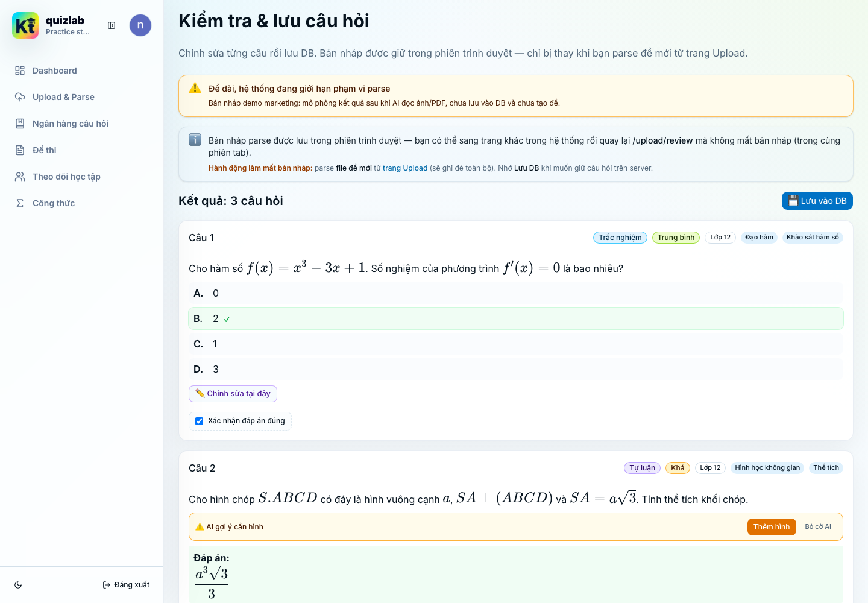This screenshot has height=603, width=868.
Task: Click the Trắc nghiệm tag on Câu 1
Action: click(x=620, y=238)
